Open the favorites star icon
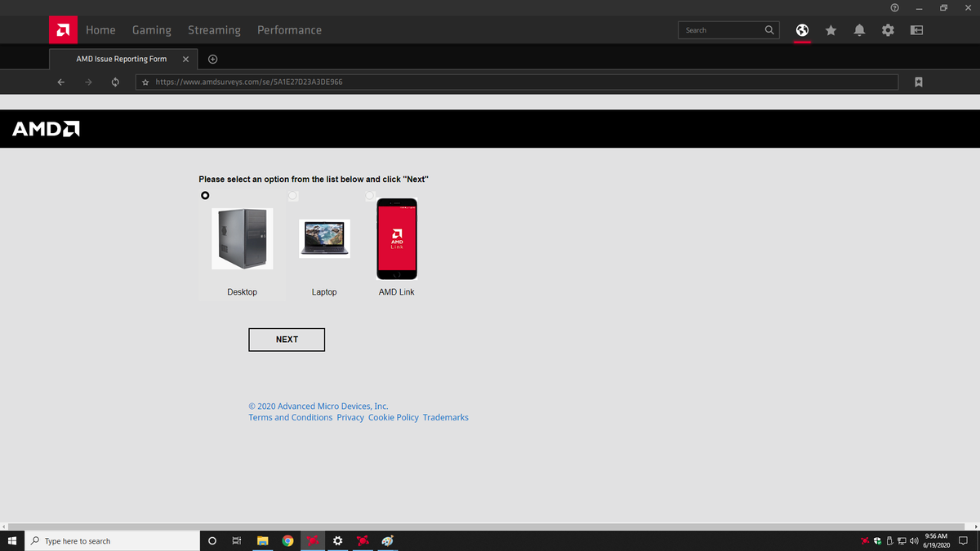The height and width of the screenshot is (551, 980). click(831, 29)
